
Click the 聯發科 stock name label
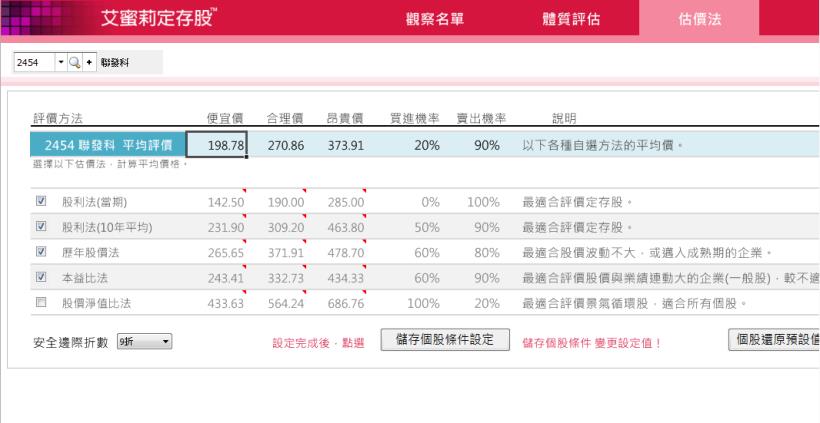(115, 63)
